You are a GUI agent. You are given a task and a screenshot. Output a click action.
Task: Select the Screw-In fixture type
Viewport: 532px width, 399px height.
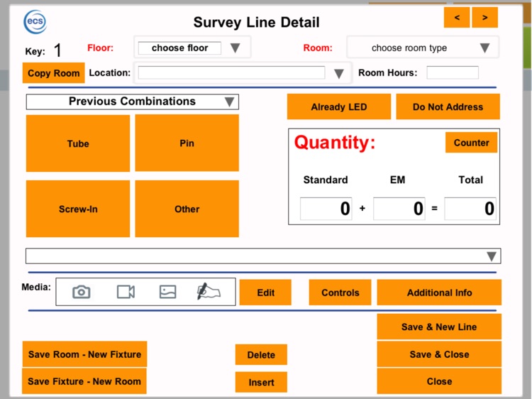[x=78, y=209]
